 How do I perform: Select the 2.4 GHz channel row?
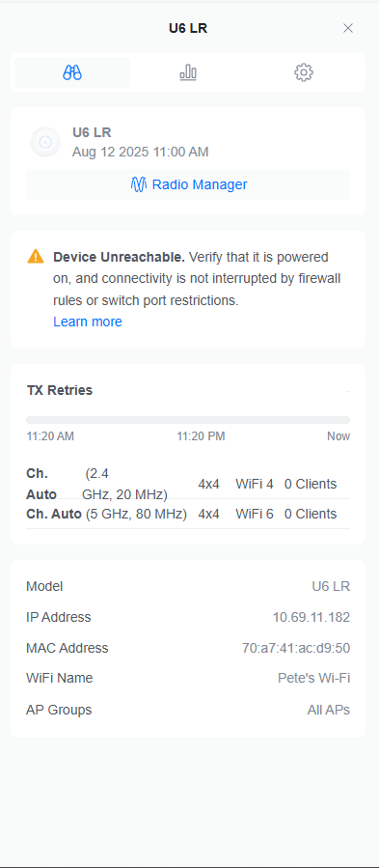click(188, 484)
